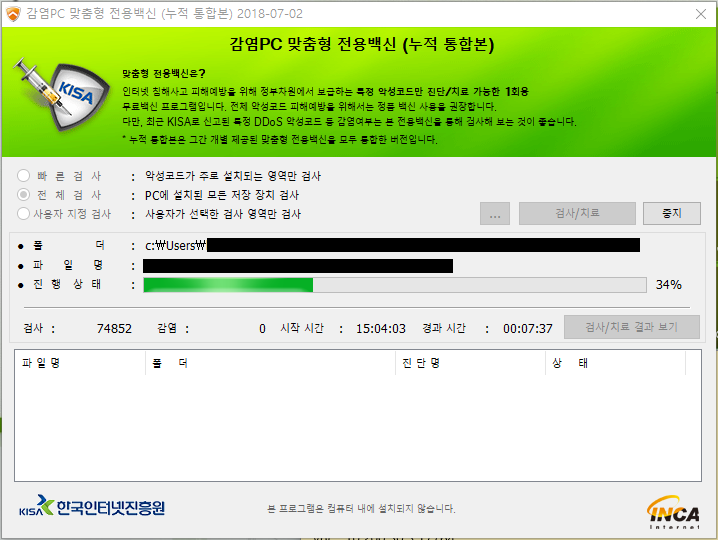Screen dimensions: 718x540
Task: Click the shield icon in the title bar
Action: point(13,14)
